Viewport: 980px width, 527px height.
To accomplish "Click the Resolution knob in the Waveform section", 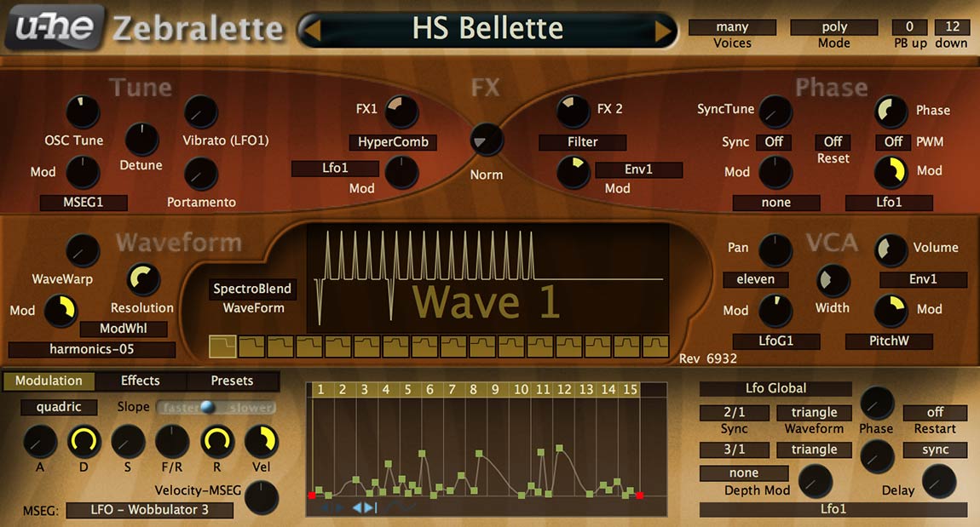I will 143,279.
